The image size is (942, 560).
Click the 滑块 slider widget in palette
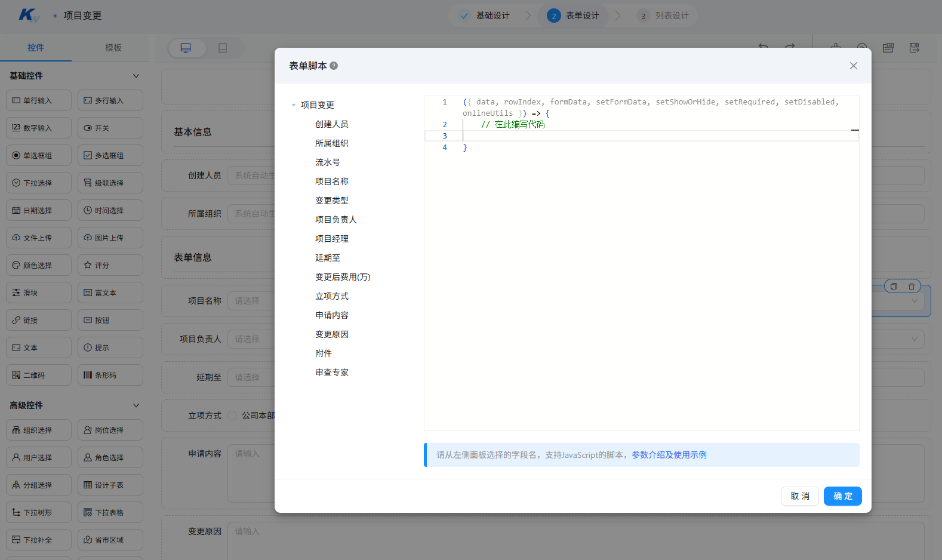tap(39, 293)
